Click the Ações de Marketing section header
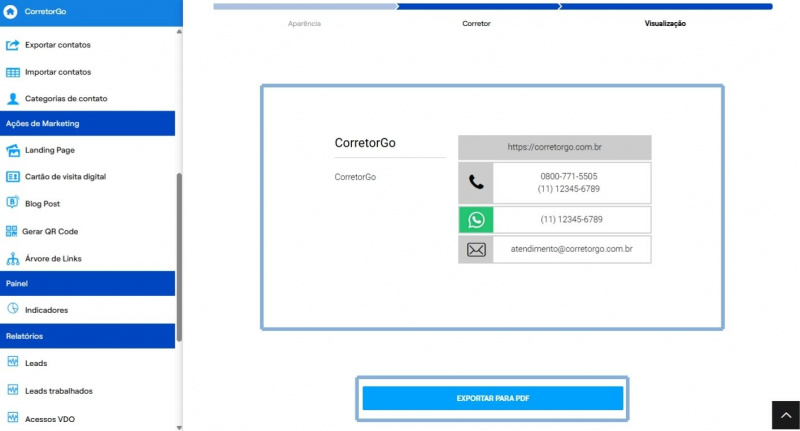 coord(87,123)
